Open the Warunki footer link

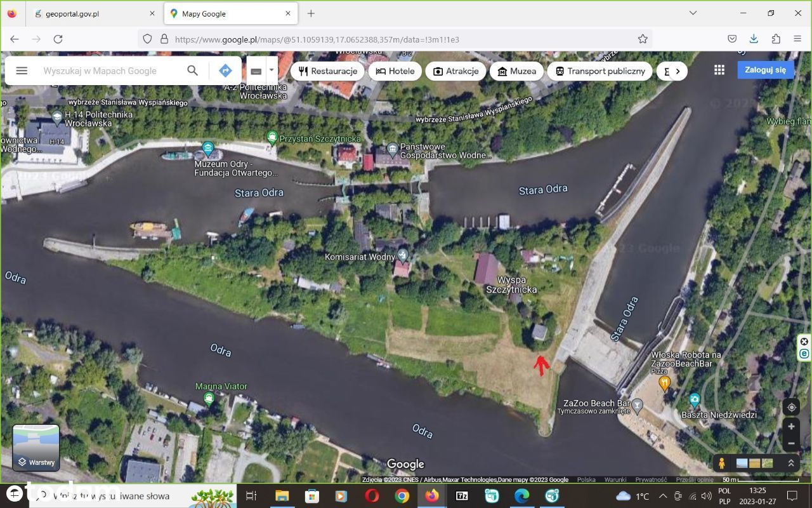pos(615,480)
